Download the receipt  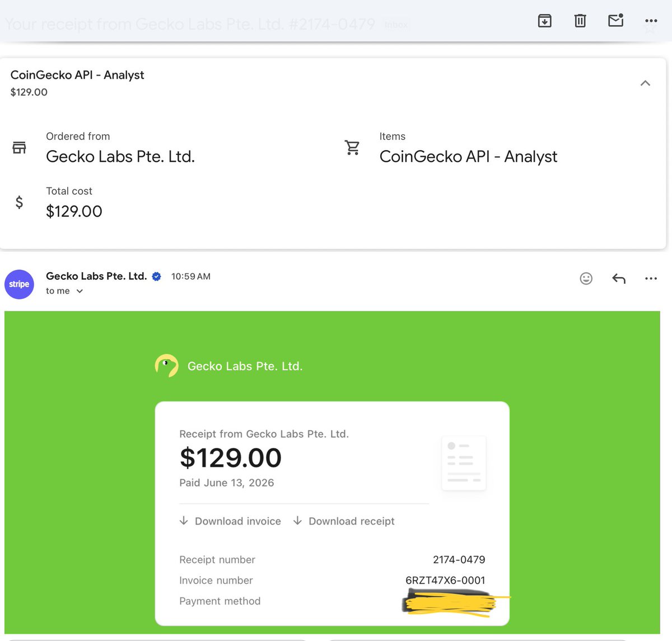click(344, 521)
